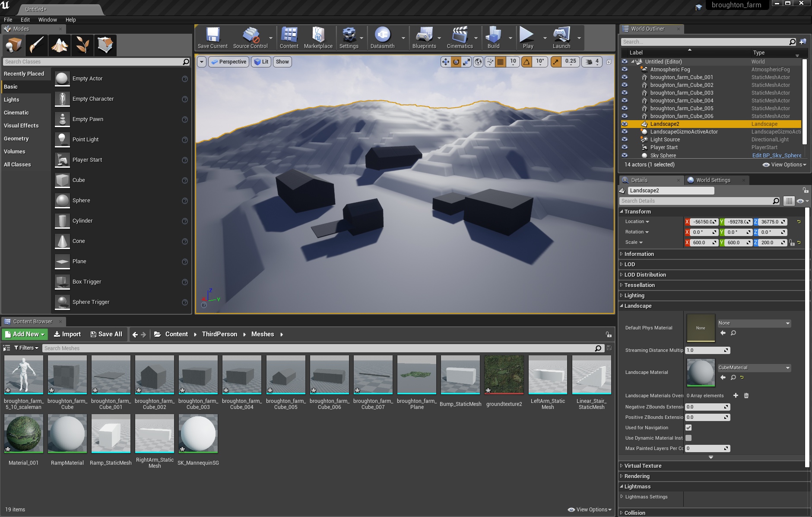Select the groundtexture2 asset thumbnail
This screenshot has width=812, height=517.
504,375
